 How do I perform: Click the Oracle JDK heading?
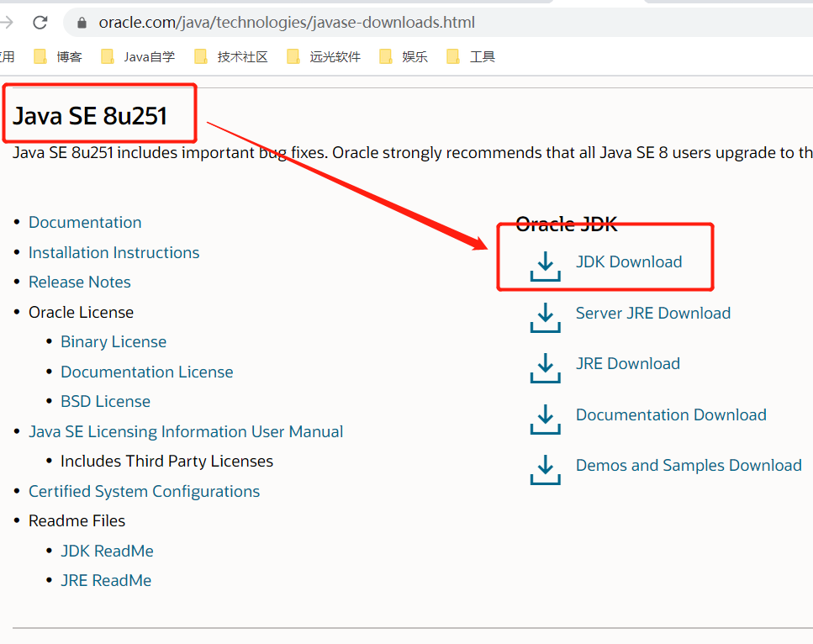point(567,224)
